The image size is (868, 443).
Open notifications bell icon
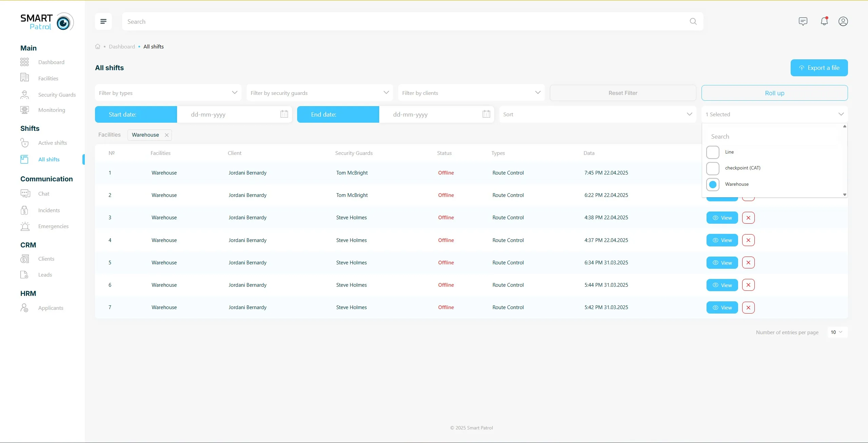tap(824, 21)
